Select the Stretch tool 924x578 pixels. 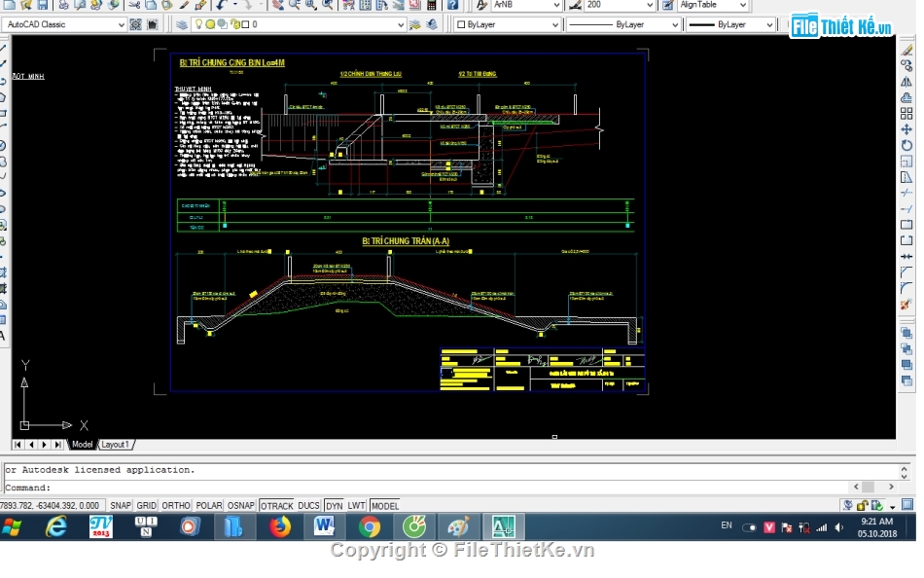tap(906, 177)
